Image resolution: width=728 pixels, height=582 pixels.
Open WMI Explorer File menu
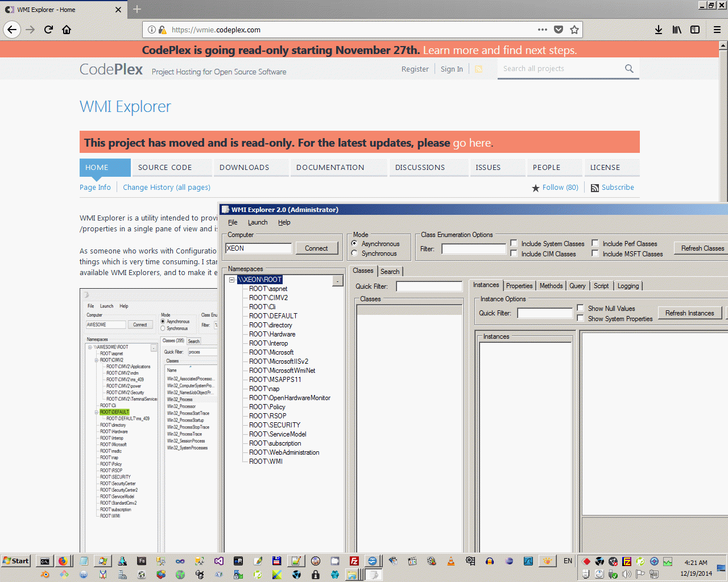(233, 222)
